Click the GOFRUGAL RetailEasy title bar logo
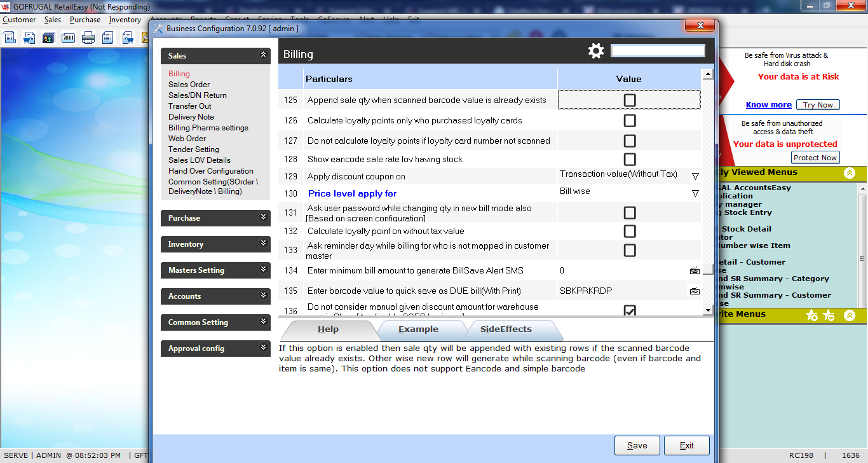The height and width of the screenshot is (463, 868). [x=6, y=7]
